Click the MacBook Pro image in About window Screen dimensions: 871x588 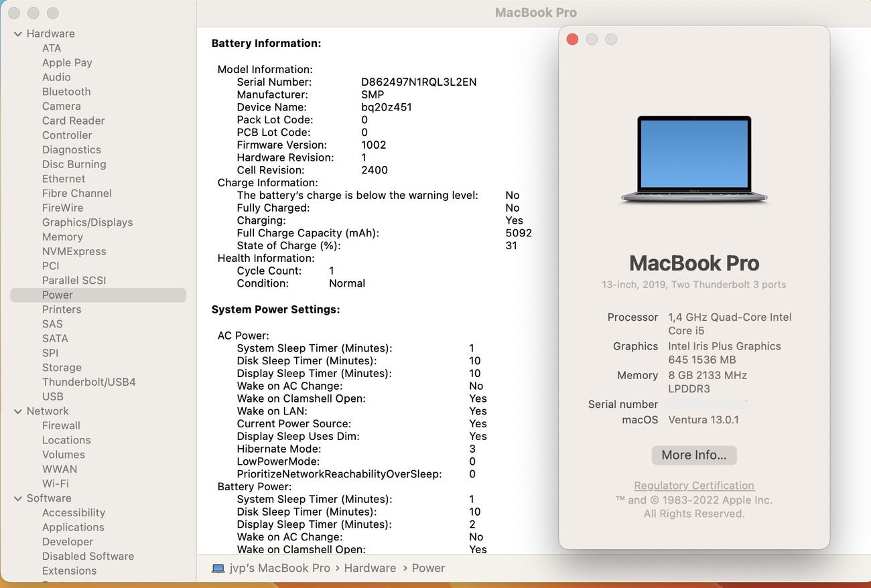[694, 159]
